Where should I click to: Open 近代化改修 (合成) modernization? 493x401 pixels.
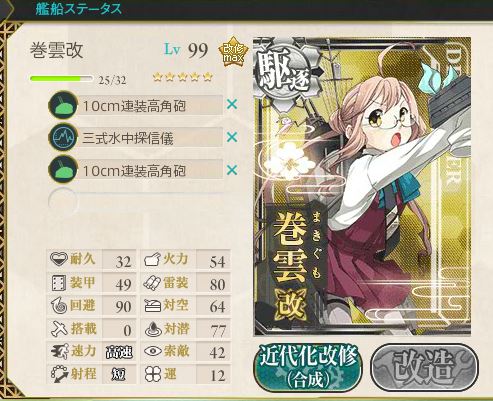pos(308,367)
